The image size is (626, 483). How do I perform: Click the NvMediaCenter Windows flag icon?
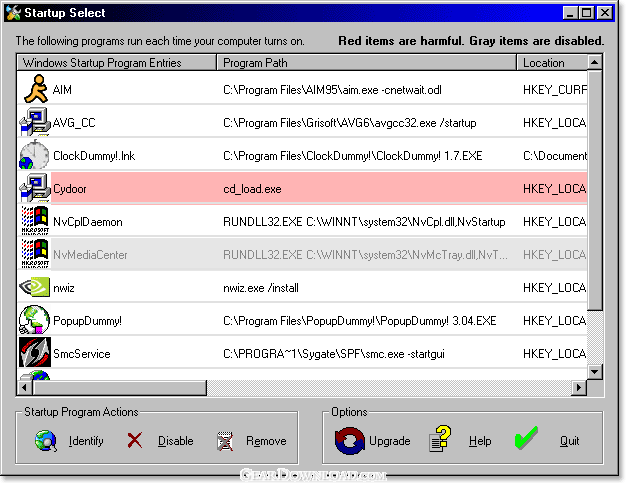coord(35,254)
